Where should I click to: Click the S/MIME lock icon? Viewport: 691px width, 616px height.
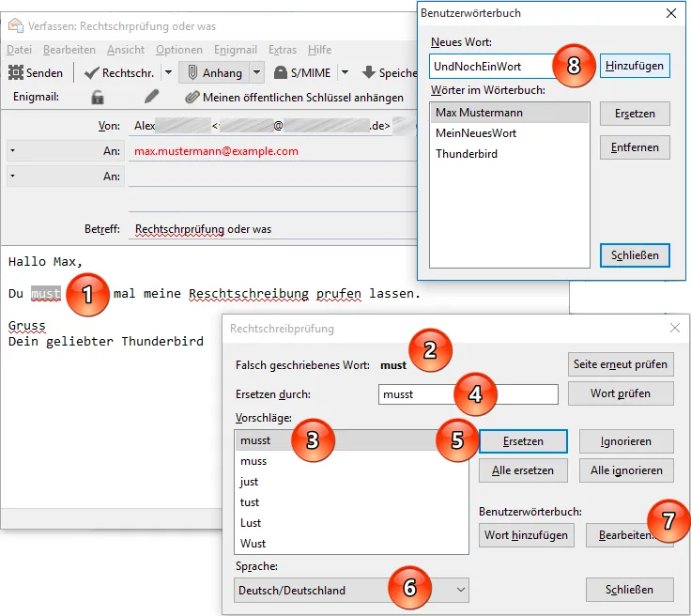pyautogui.click(x=281, y=72)
